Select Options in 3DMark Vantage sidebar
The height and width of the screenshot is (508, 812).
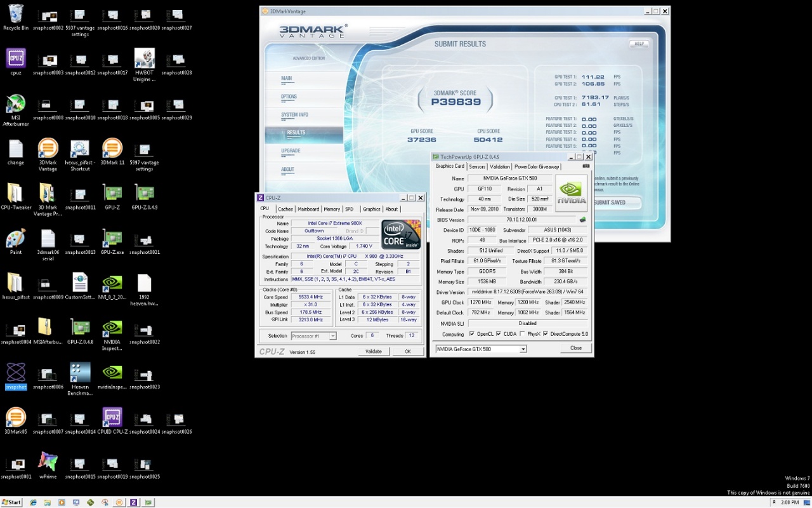tap(289, 97)
